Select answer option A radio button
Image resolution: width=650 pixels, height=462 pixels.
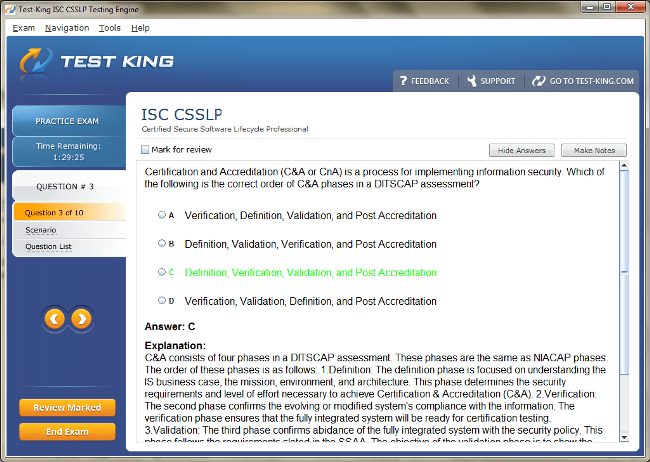tap(162, 215)
